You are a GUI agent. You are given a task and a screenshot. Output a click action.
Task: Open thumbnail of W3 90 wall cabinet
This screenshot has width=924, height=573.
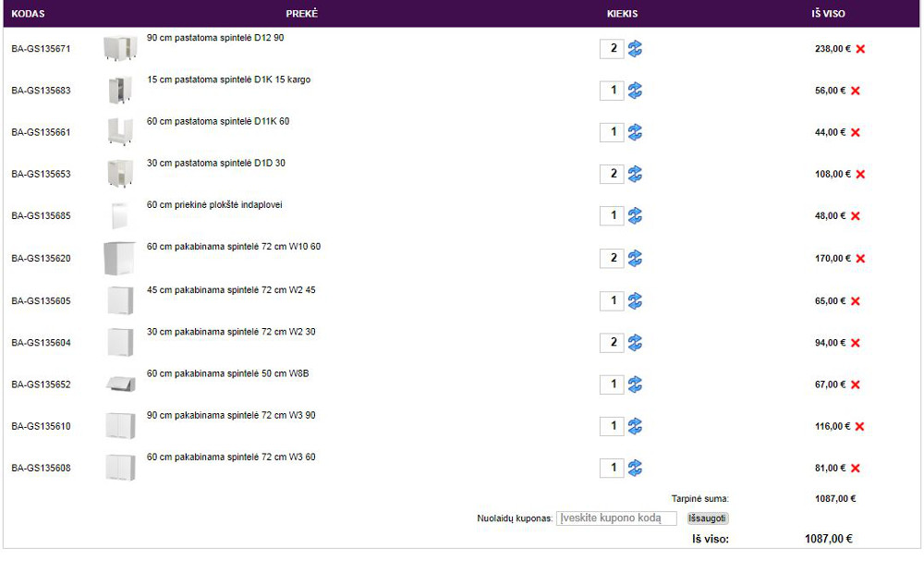pos(120,426)
